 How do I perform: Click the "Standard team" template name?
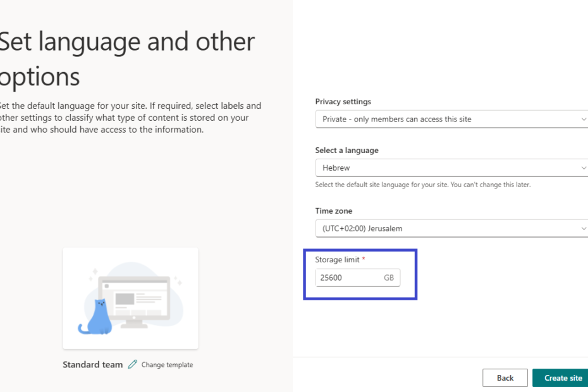point(92,365)
